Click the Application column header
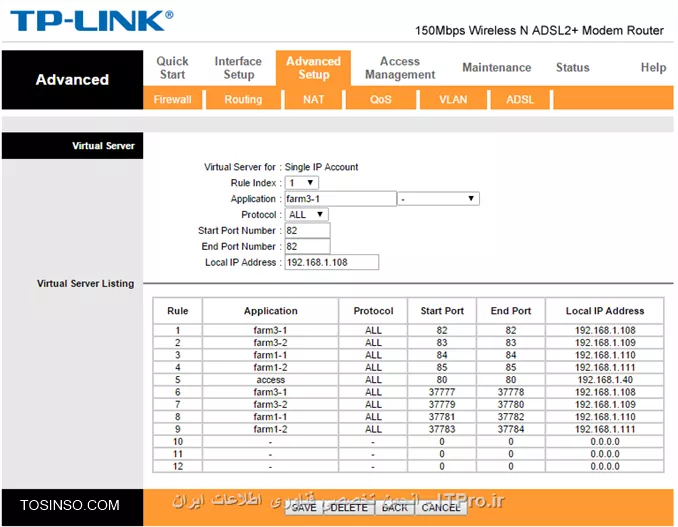Image resolution: width=678 pixels, height=527 pixels. click(270, 311)
